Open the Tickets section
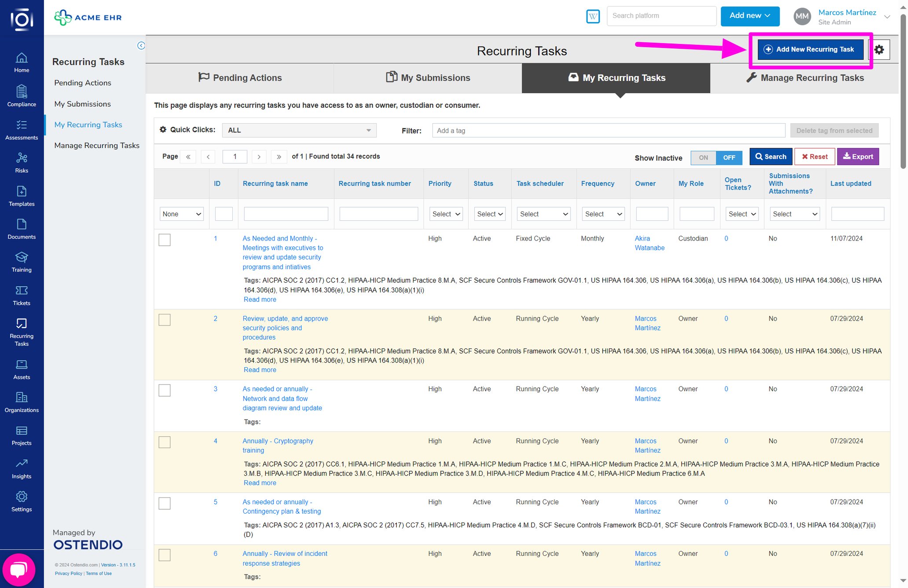This screenshot has width=908, height=588. [22, 294]
